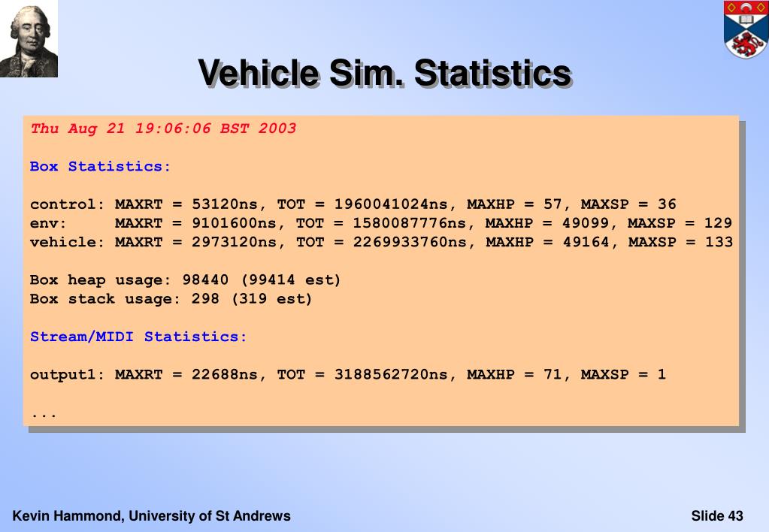Screen dimensions: 769x532
Task: Select 'MAXRT = 9101600ns' in env row
Action: coord(195,224)
